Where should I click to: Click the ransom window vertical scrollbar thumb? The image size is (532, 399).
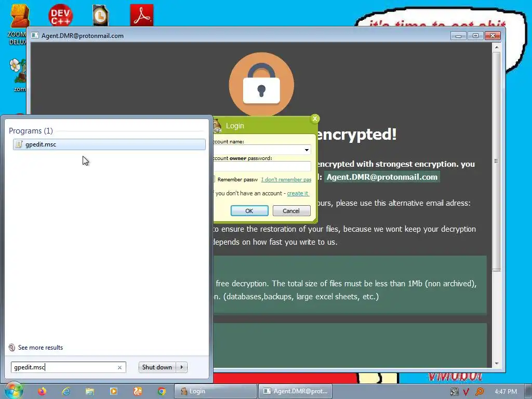496,161
